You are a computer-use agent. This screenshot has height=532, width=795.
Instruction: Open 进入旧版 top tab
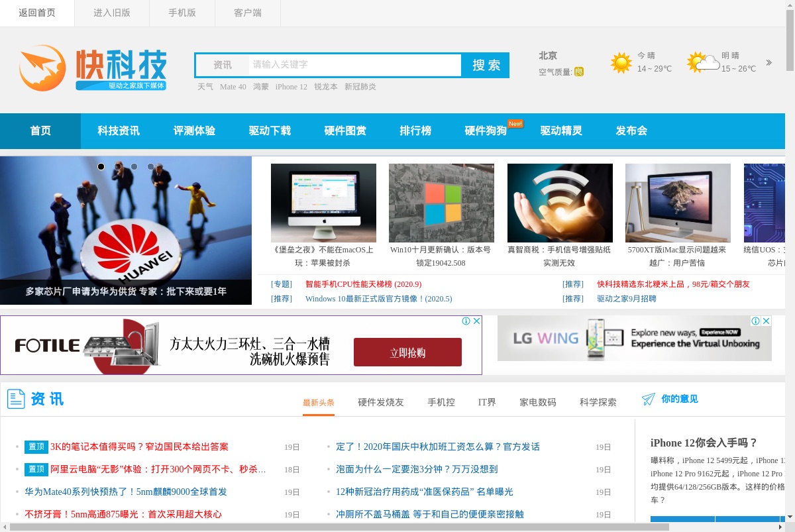tap(112, 13)
